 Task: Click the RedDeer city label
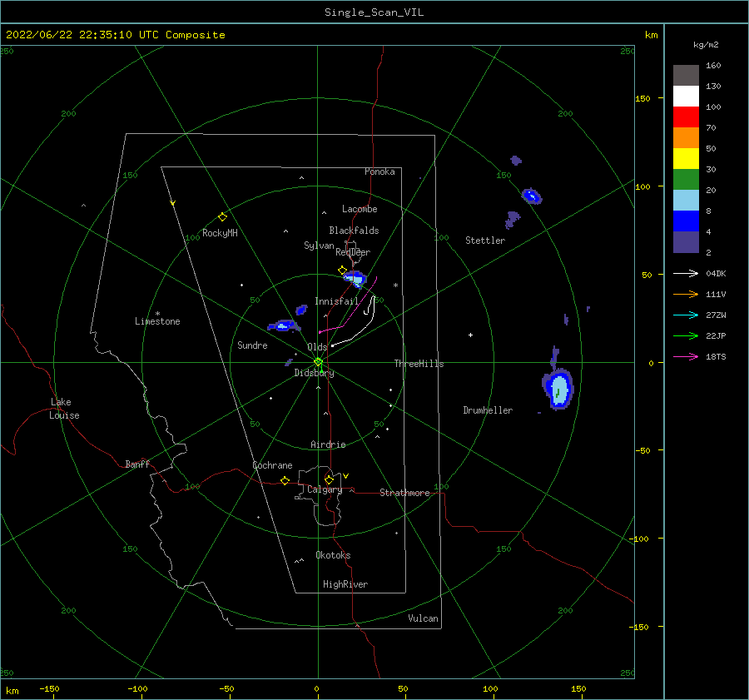click(353, 252)
